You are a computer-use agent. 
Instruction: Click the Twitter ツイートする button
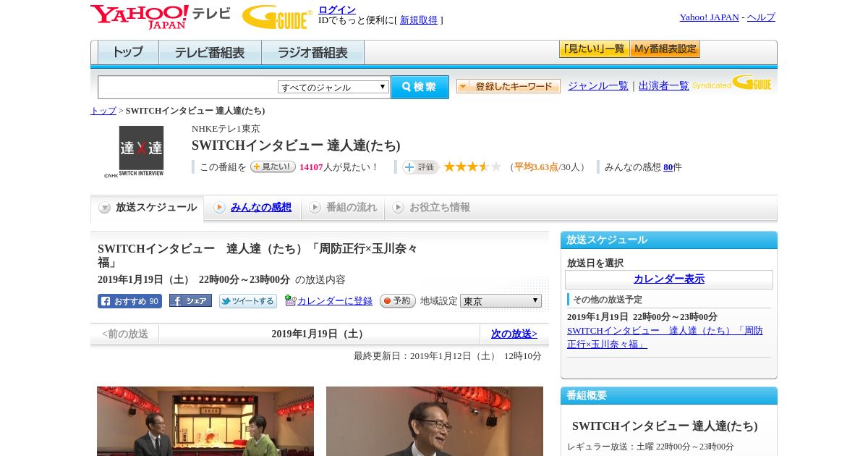tap(248, 301)
